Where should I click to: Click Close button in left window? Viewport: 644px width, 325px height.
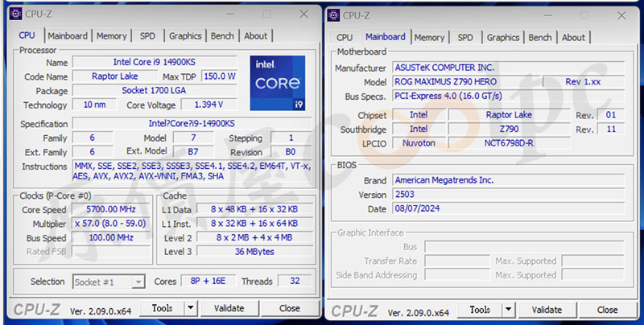(290, 308)
